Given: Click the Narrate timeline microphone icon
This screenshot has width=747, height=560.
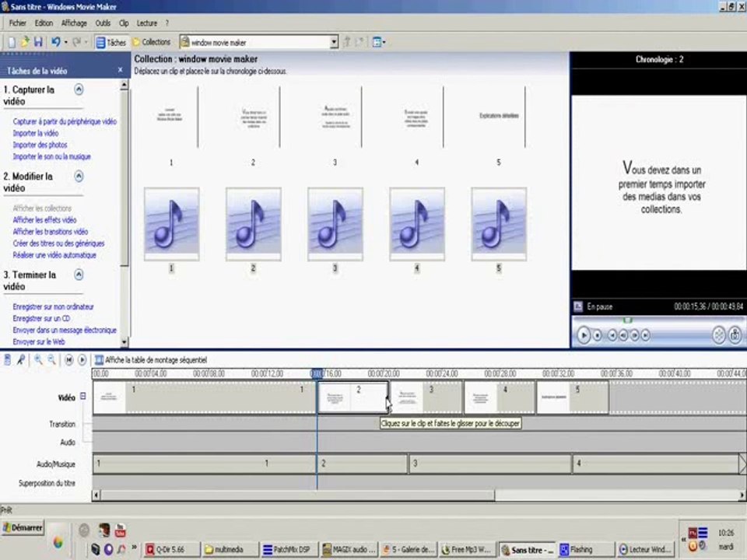Looking at the screenshot, I should 20,360.
